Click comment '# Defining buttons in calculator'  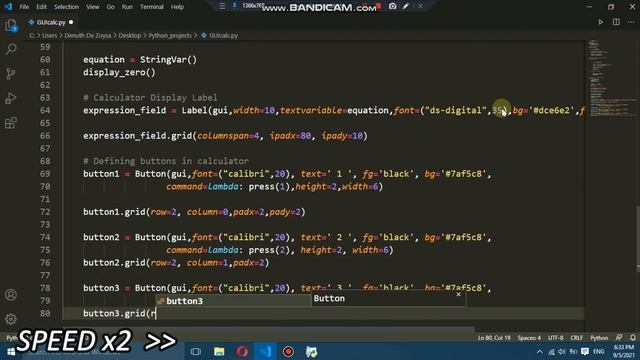coord(166,161)
